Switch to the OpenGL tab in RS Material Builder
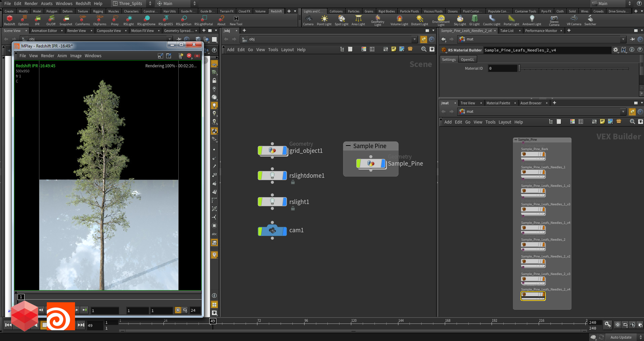The width and height of the screenshot is (644, 341). [467, 59]
